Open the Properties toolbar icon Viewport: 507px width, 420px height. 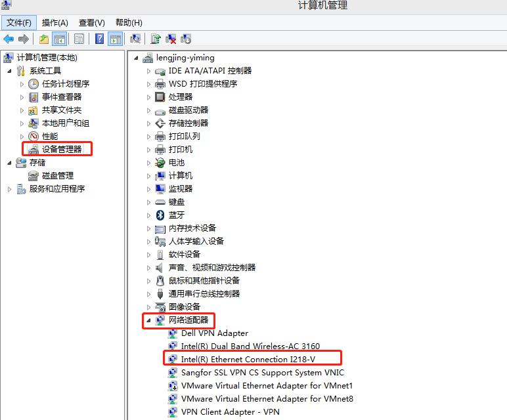(x=79, y=39)
